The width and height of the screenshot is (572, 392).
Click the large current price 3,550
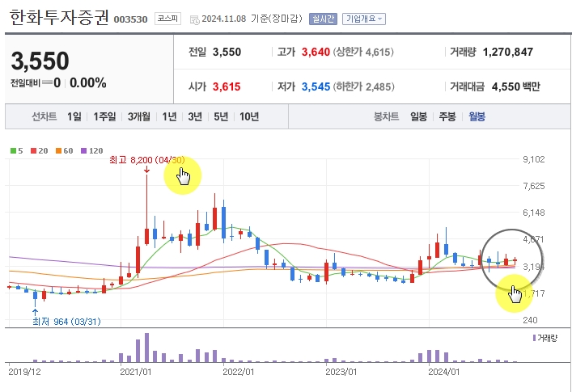coord(40,61)
